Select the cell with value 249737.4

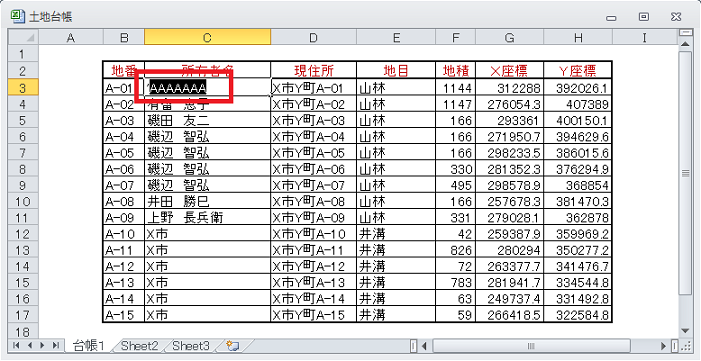(510, 299)
